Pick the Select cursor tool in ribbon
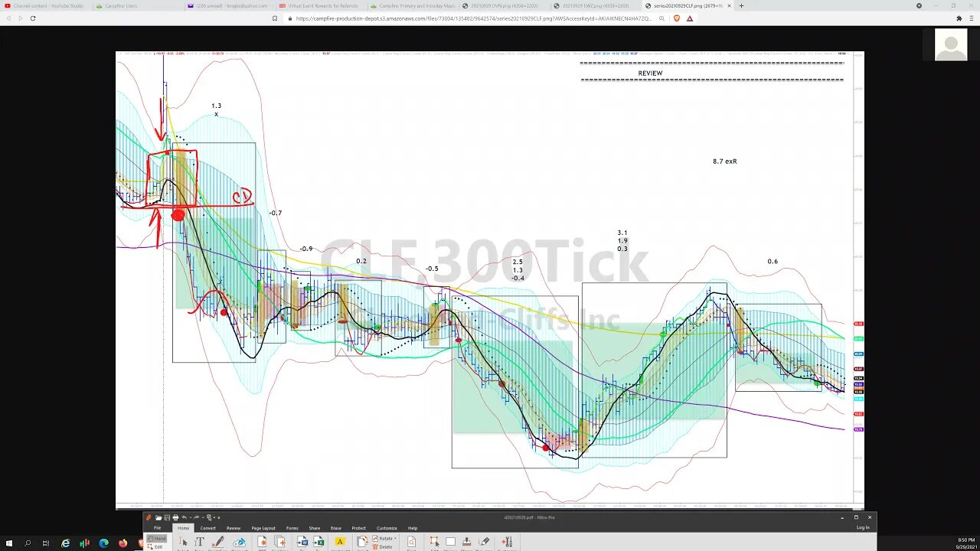 click(x=183, y=542)
